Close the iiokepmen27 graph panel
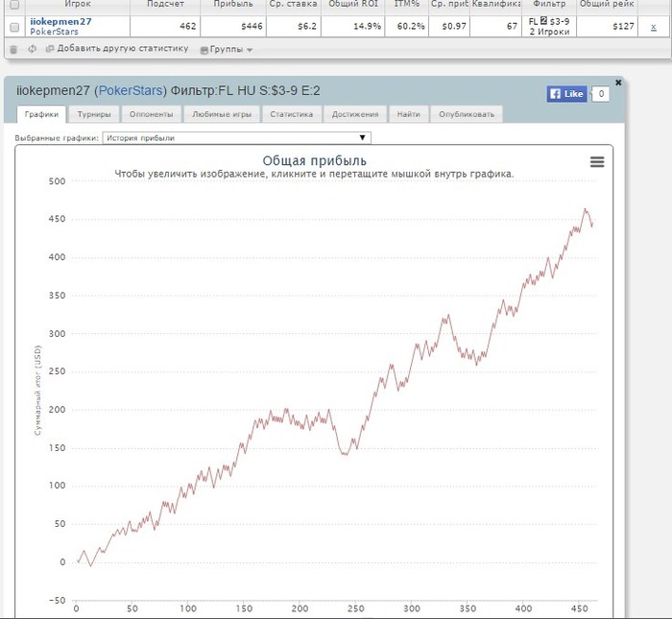Screen dimensions: 672x619 point(618,83)
